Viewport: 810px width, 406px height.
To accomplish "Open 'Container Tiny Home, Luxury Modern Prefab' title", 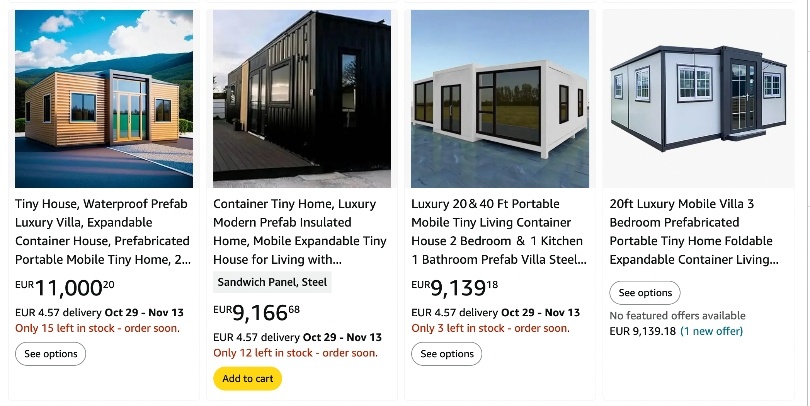I will [x=300, y=231].
